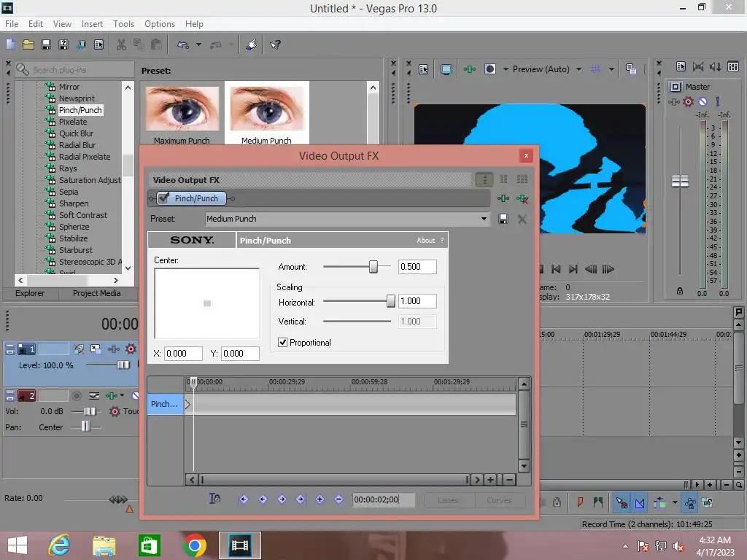Click plug-in chain icon in FX window

pyautogui.click(x=503, y=198)
